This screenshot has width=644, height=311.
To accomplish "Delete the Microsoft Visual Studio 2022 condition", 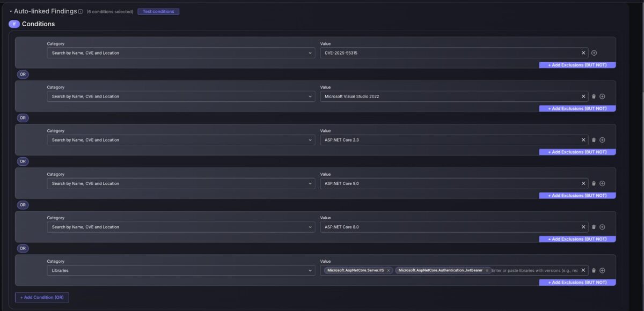I will 594,97.
